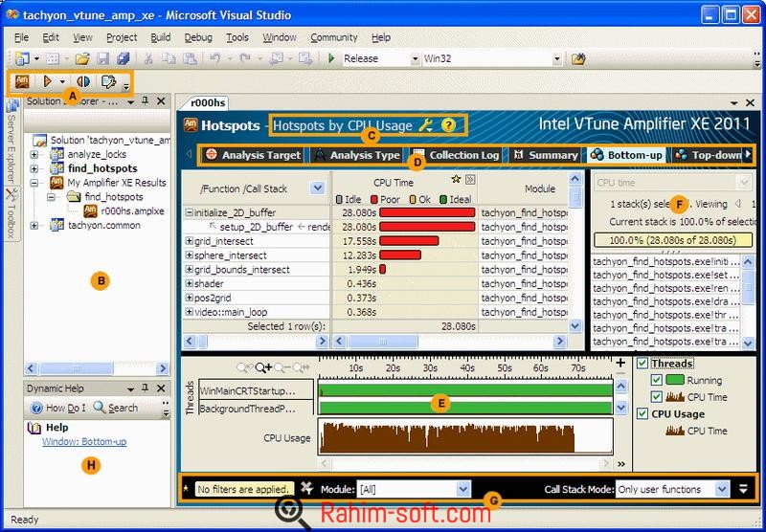The width and height of the screenshot is (766, 532).
Task: Disable the CPU Usage checkbox
Action: (x=642, y=414)
